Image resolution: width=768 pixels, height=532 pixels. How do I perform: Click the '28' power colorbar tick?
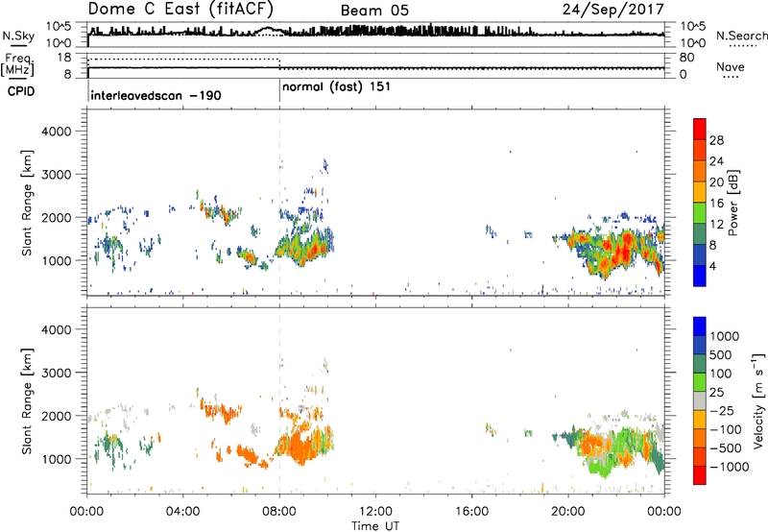(x=716, y=140)
